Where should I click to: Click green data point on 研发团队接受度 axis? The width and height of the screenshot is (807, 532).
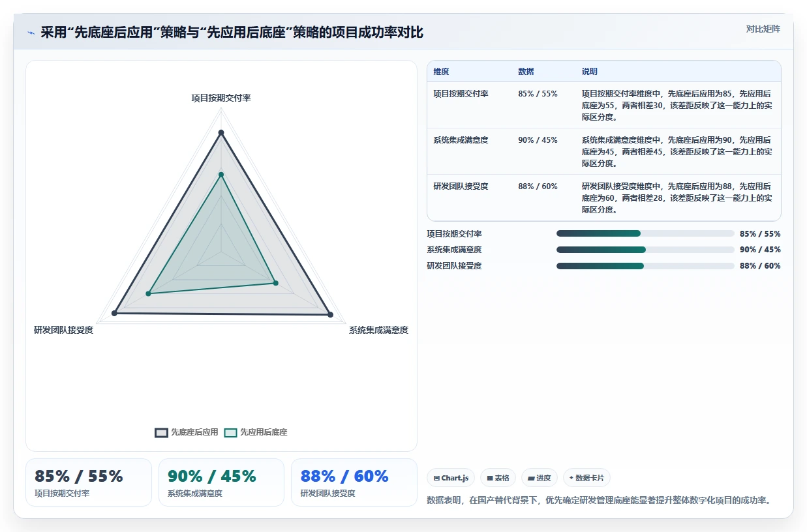tap(148, 294)
